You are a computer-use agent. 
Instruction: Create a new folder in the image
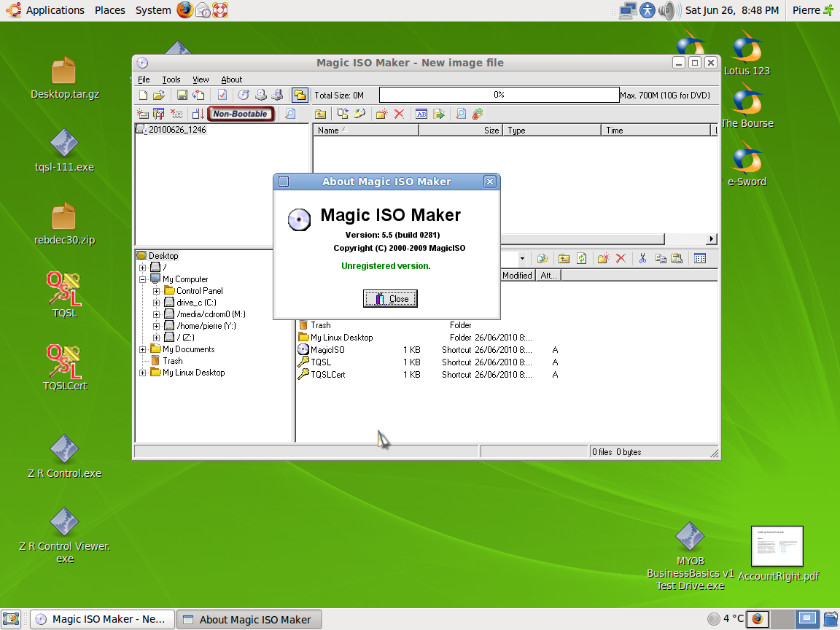point(381,114)
